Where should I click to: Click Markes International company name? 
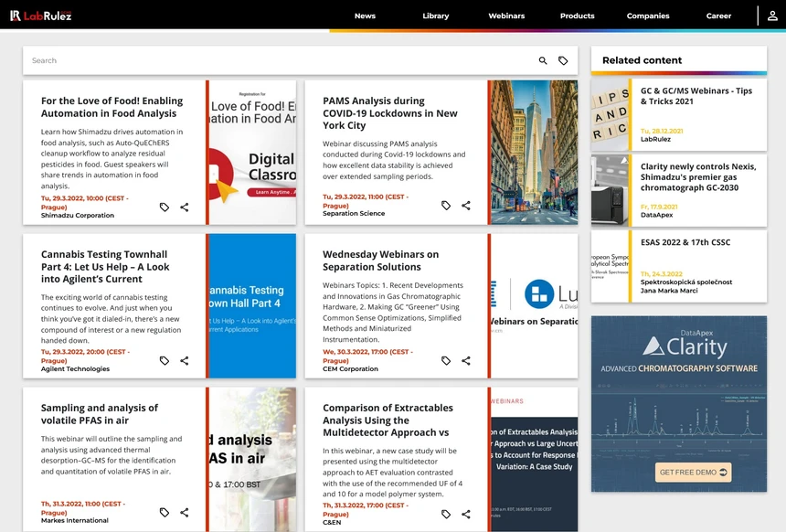74,520
